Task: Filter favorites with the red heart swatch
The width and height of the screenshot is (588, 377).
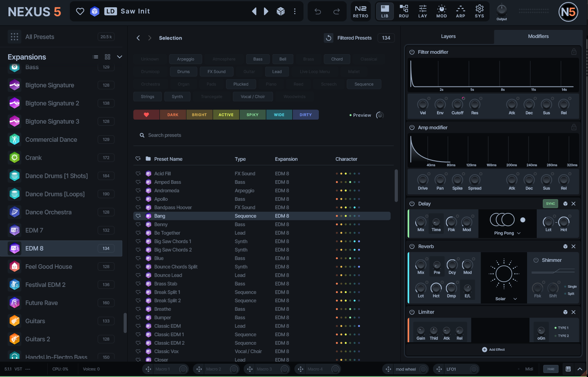Action: point(146,115)
